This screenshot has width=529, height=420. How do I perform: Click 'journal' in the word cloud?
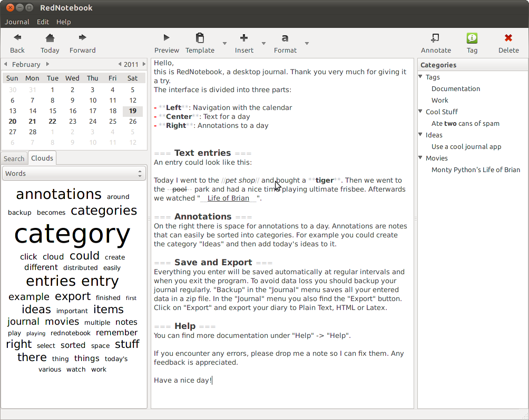23,322
